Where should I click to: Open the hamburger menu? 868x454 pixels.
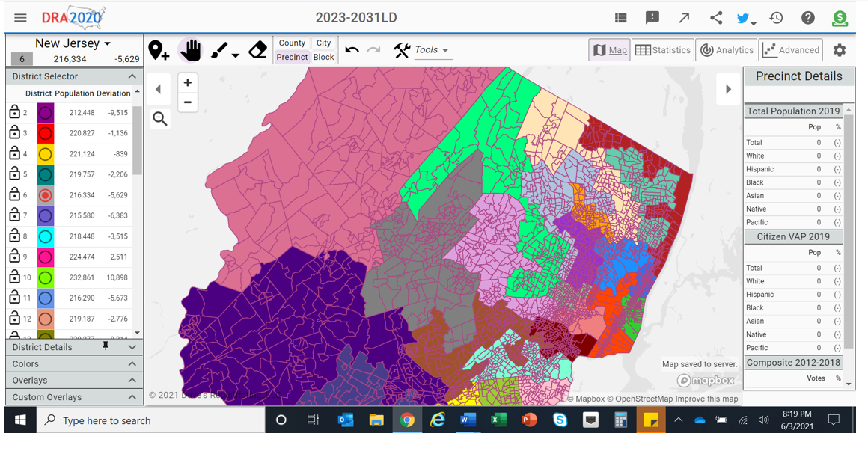(x=20, y=18)
